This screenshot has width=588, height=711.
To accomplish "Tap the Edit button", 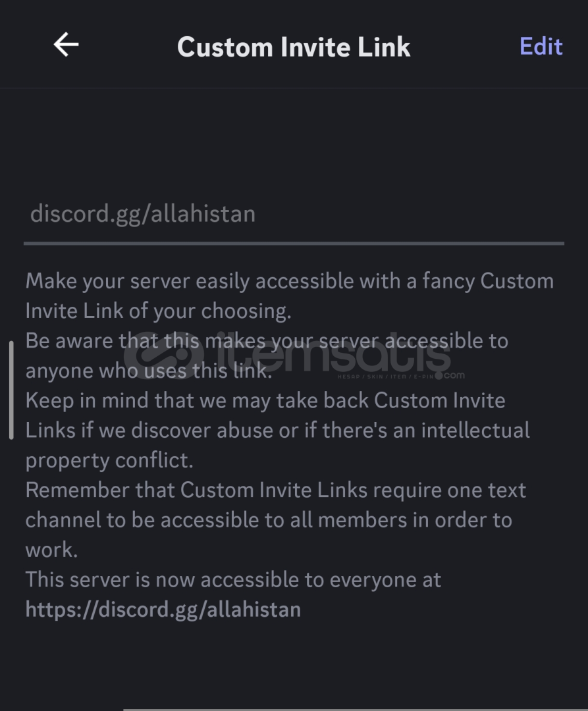I will 541,46.
